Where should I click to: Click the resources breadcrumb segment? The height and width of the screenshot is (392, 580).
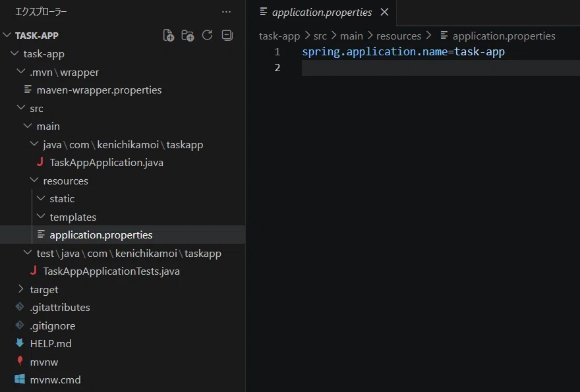click(399, 36)
